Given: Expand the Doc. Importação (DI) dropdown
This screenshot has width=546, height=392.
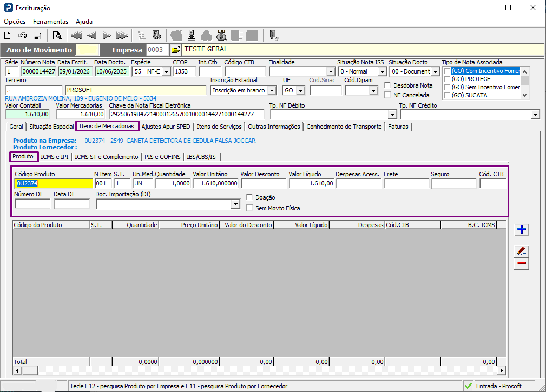Looking at the screenshot, I should tap(236, 204).
